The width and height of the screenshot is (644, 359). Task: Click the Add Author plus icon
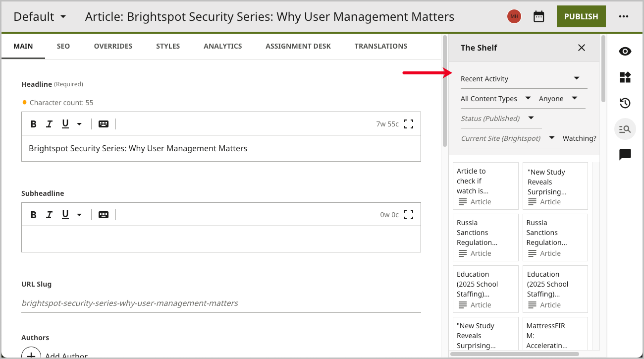31,353
